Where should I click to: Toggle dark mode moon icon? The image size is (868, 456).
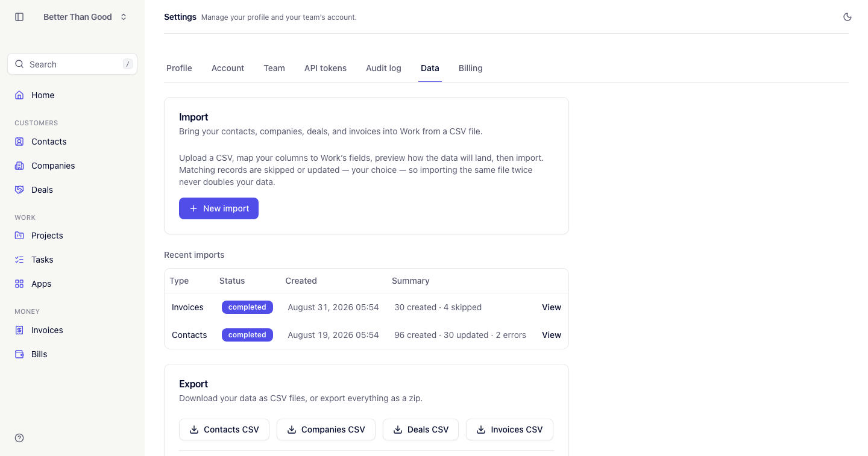(848, 17)
